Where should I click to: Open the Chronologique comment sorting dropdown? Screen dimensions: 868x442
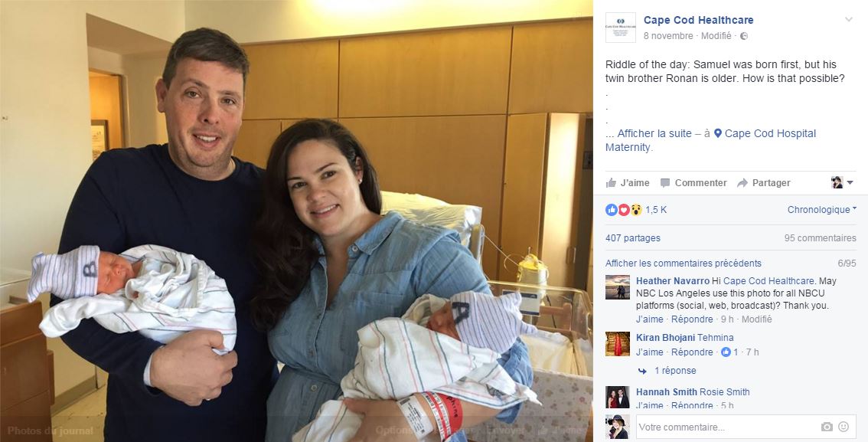822,210
